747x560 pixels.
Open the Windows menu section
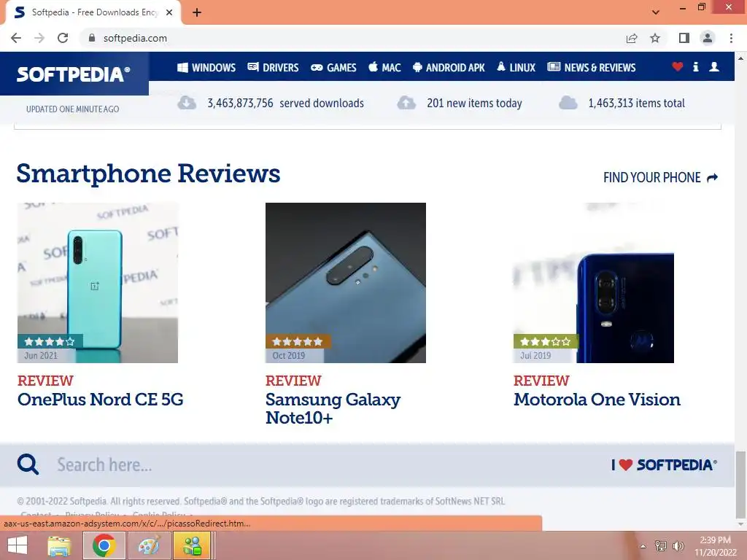[x=206, y=68]
